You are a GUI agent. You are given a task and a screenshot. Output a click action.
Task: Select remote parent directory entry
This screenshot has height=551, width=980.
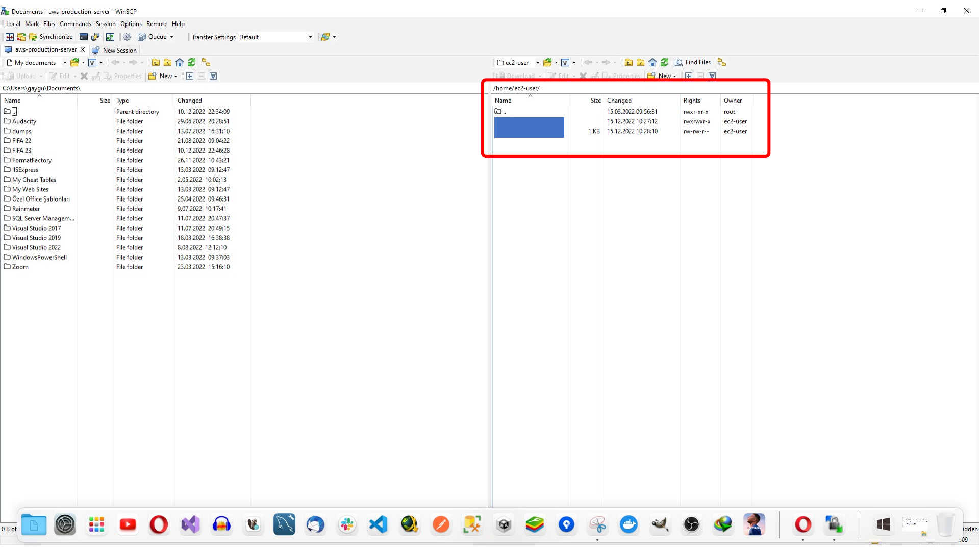click(x=500, y=112)
